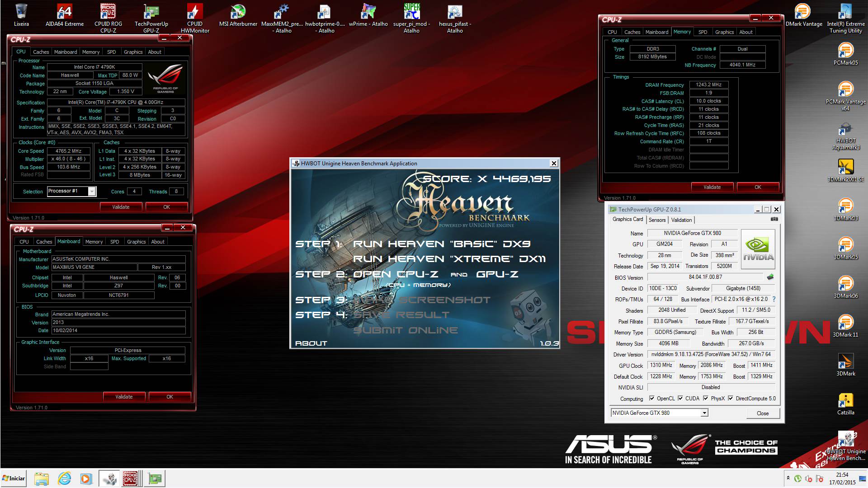
Task: Toggle CUDA checkbox in GPU-Z
Action: [x=680, y=398]
